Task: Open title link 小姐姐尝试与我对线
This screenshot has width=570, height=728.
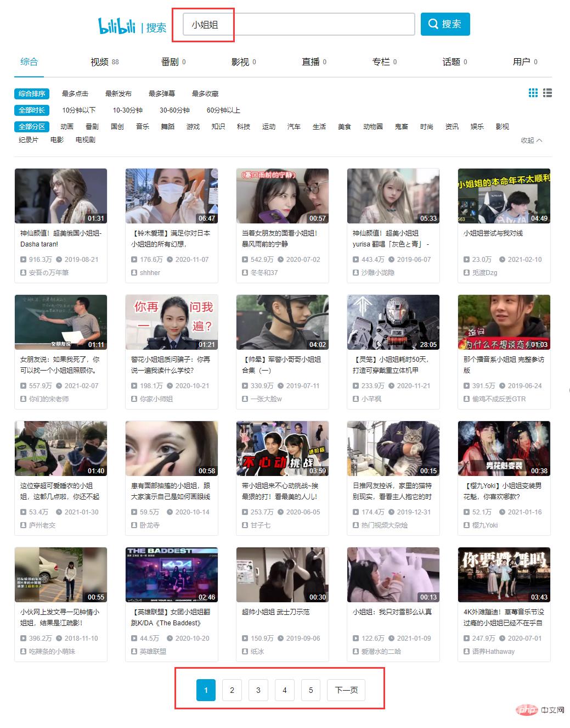Action: (493, 233)
